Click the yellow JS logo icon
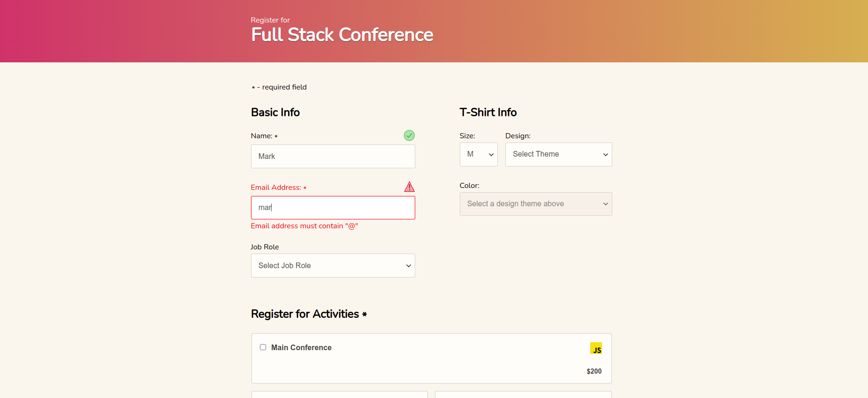The width and height of the screenshot is (868, 398). click(596, 348)
